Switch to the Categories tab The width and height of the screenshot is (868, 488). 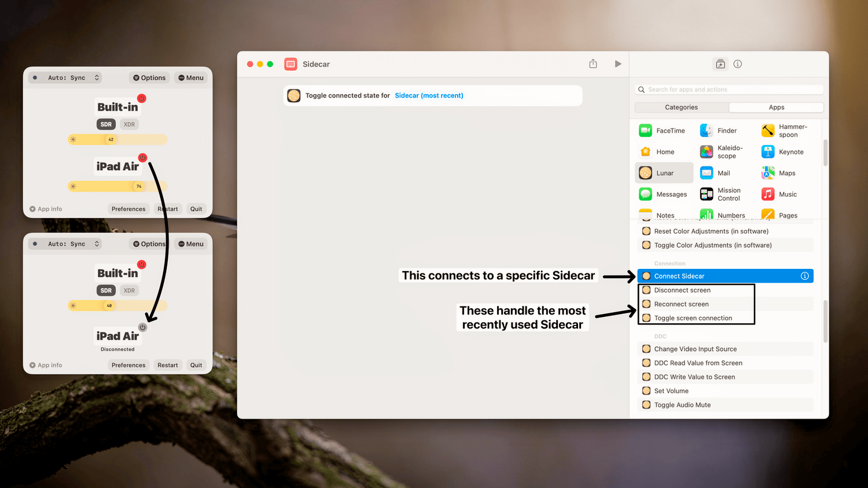[x=681, y=108]
